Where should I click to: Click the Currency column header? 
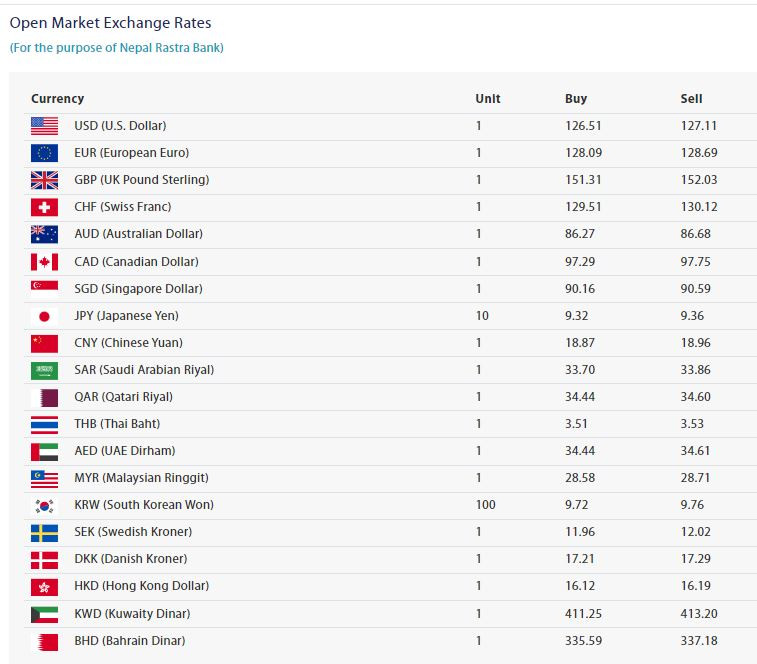coord(57,99)
